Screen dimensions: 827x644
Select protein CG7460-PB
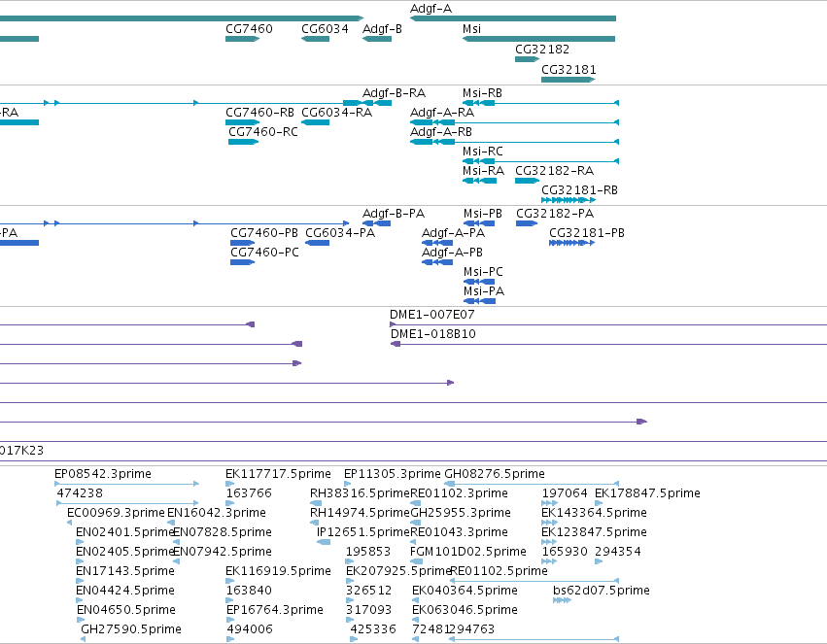(264, 233)
